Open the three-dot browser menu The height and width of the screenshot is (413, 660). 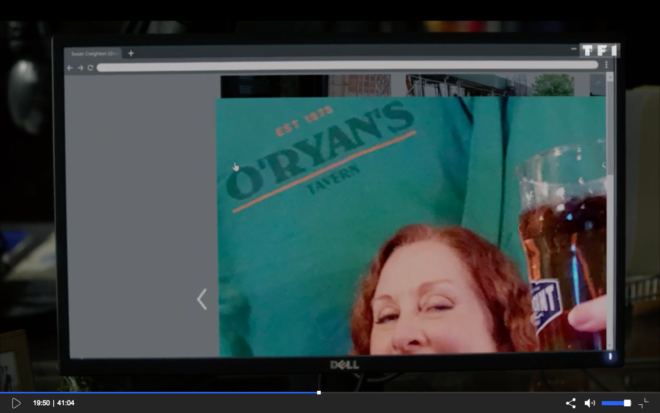pos(606,65)
